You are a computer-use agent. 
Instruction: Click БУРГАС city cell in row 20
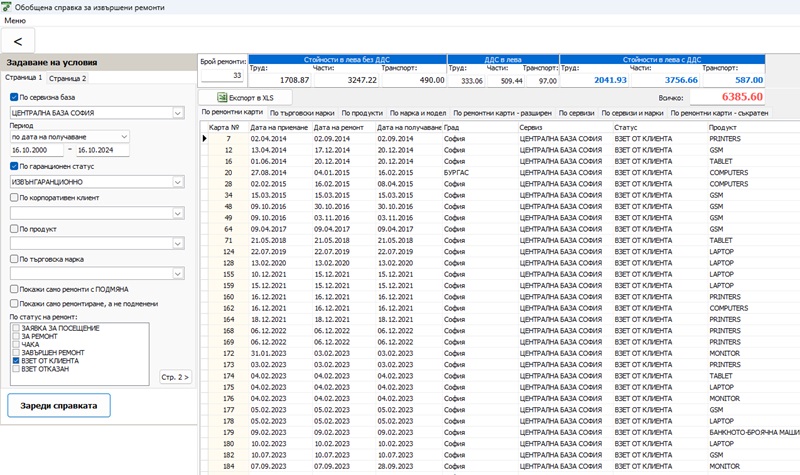[480, 172]
